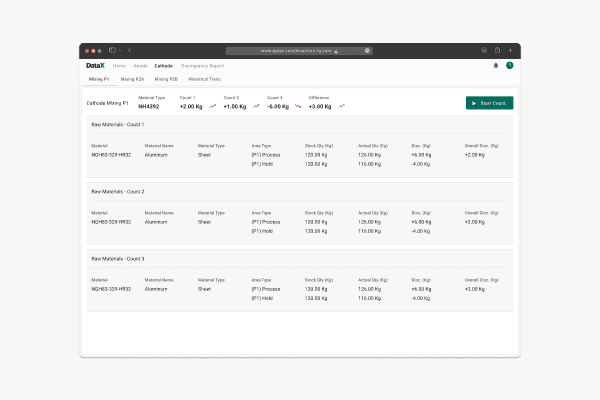
Task: Switch to the Mixing P2A tab
Action: [x=132, y=79]
